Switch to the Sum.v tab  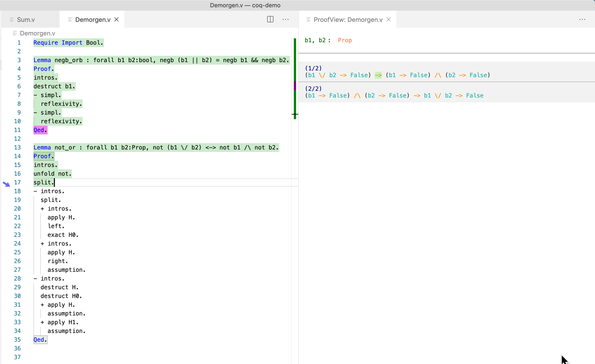click(x=26, y=20)
